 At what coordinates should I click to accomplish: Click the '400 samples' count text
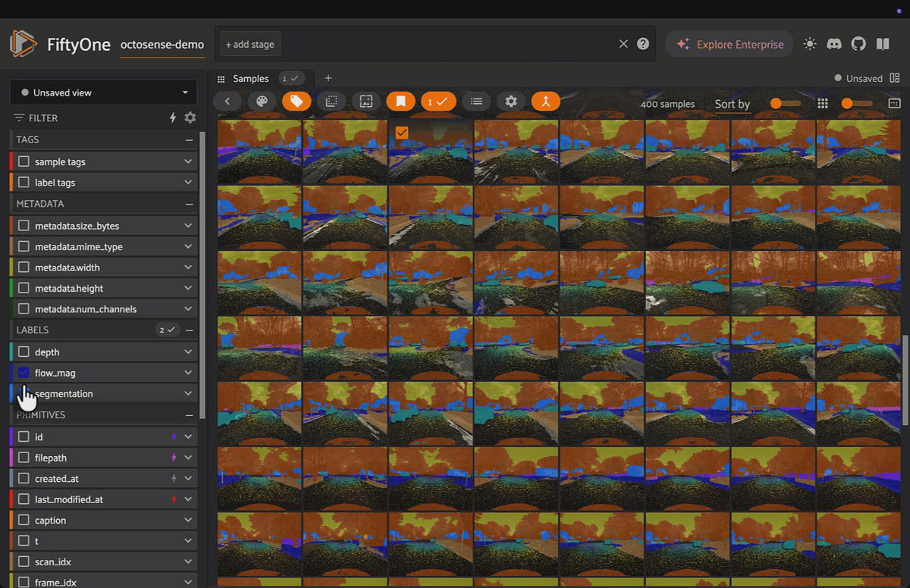point(667,104)
